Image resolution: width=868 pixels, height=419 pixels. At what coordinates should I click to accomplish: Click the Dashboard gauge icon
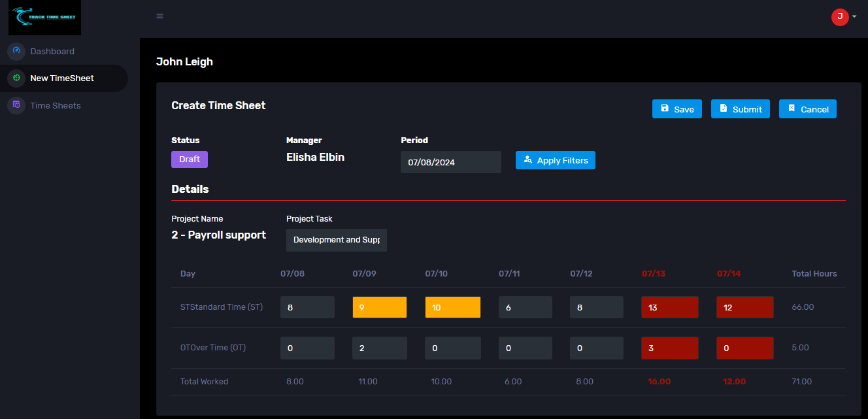click(x=16, y=51)
